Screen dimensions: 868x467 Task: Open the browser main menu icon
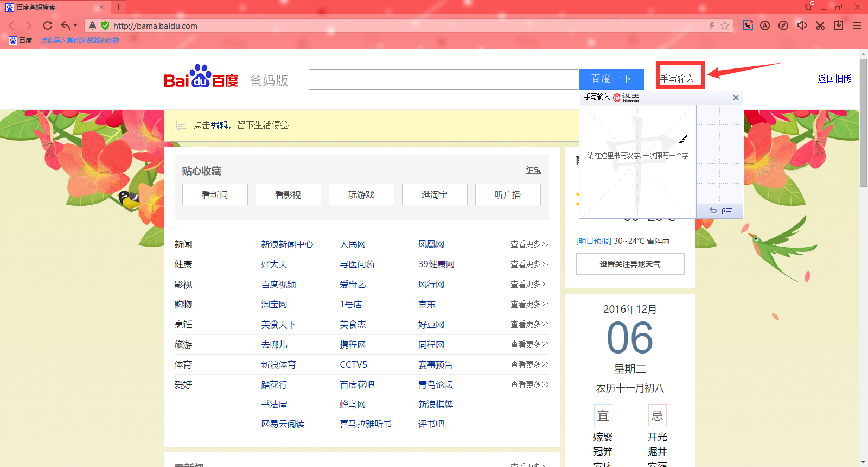857,26
